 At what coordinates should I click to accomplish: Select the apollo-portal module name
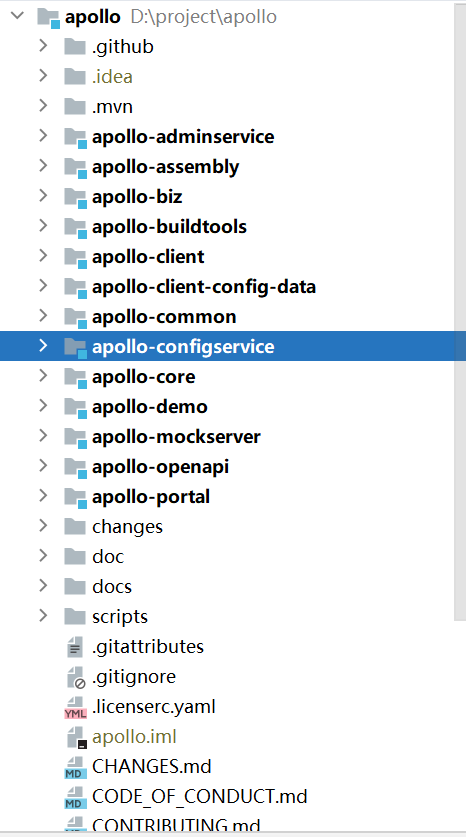tap(151, 497)
